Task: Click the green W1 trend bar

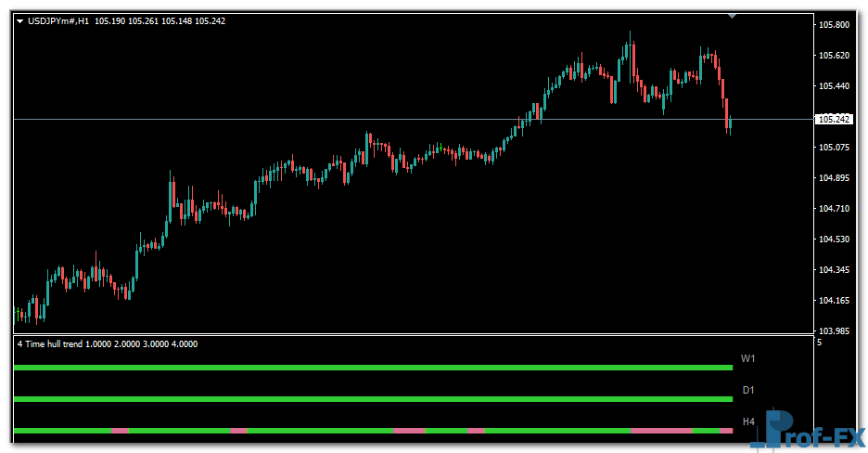Action: 371,368
